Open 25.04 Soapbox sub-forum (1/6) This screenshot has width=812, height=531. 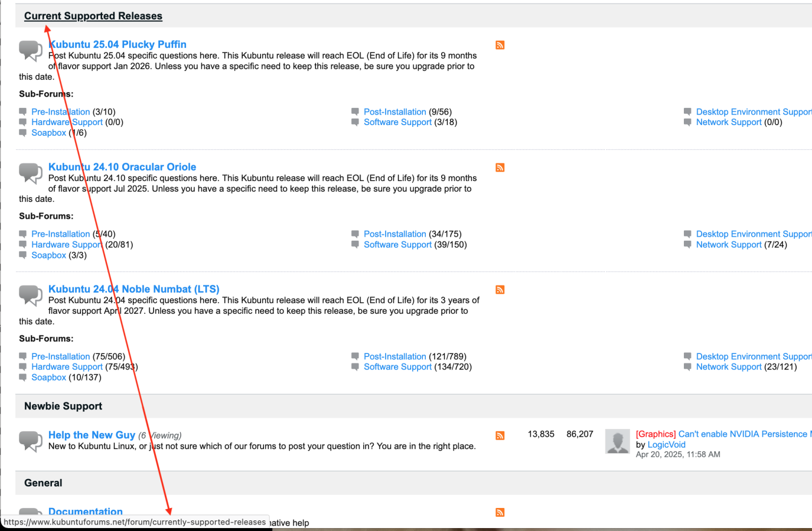point(49,133)
